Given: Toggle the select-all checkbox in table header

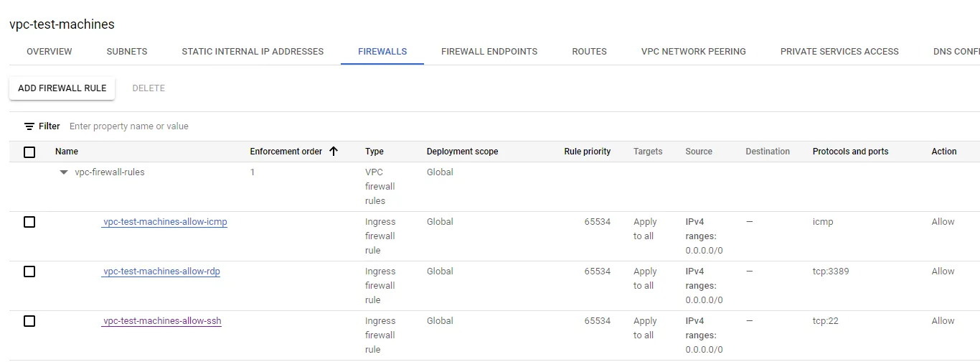Looking at the screenshot, I should [x=29, y=152].
